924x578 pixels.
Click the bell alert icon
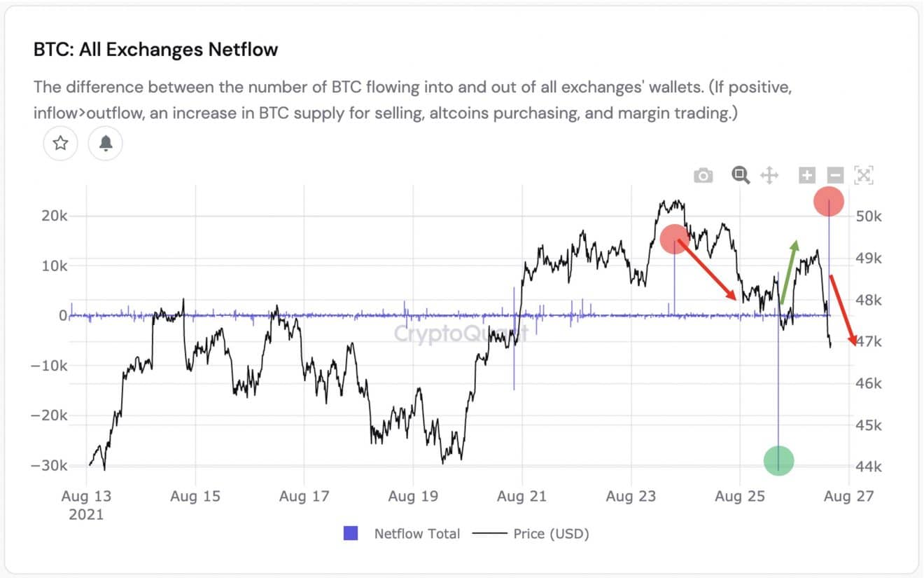106,144
